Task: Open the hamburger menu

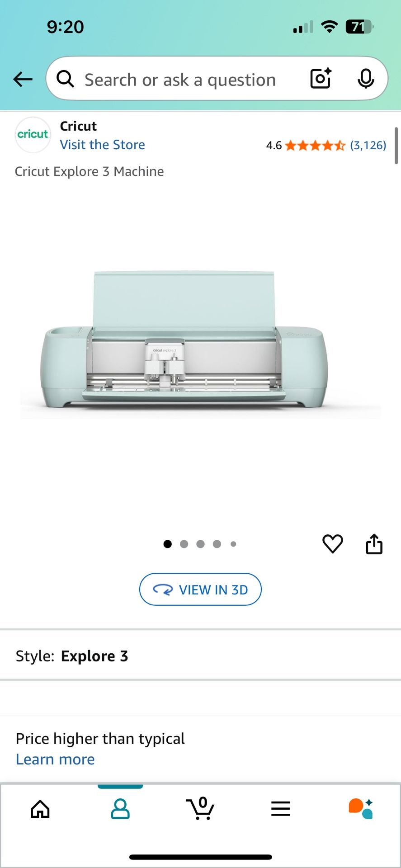Action: 280,808
